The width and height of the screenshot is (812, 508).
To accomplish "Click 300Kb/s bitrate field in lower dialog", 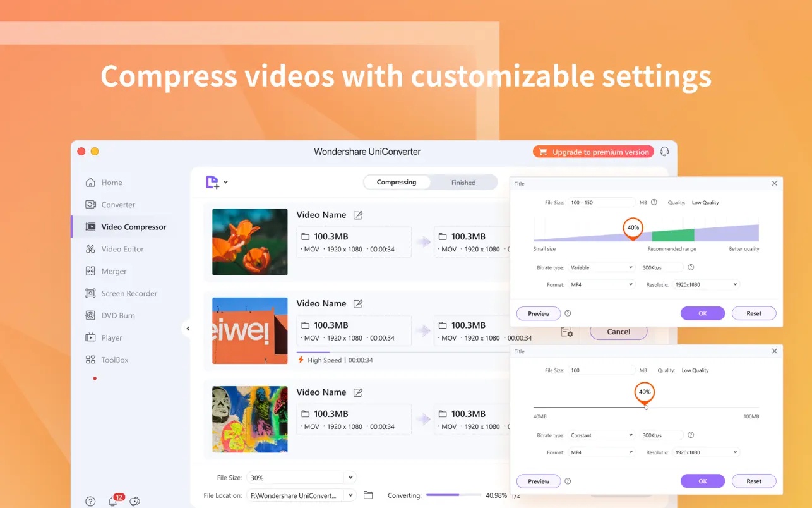I will click(662, 435).
